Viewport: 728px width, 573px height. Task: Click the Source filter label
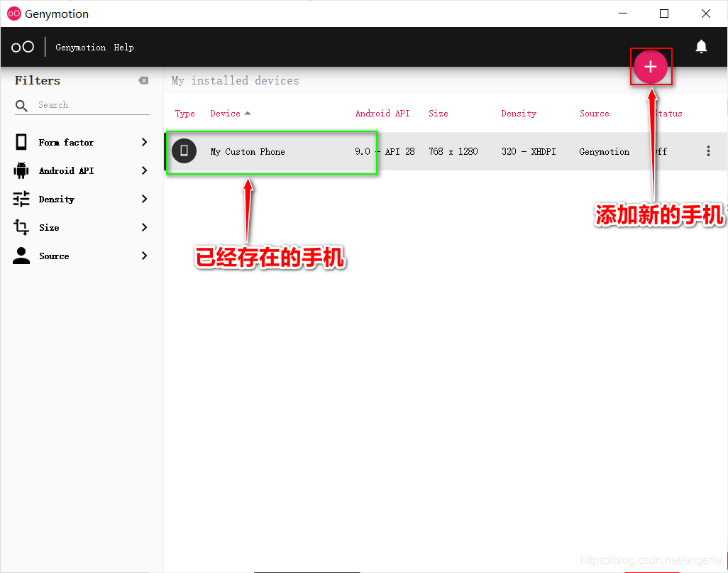[x=54, y=256]
